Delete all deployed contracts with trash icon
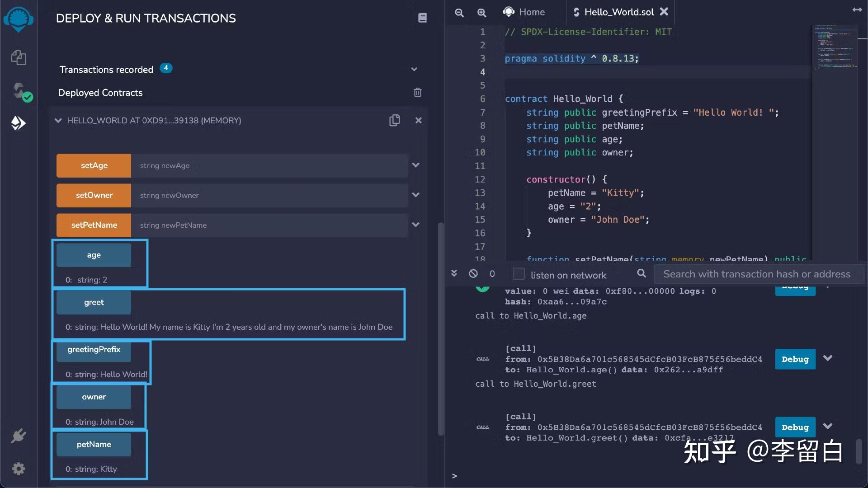The height and width of the screenshot is (488, 868). [x=417, y=92]
